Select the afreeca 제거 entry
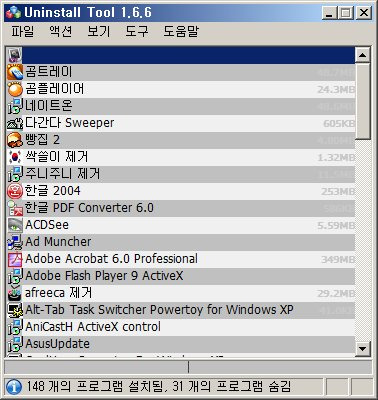Screen dimensions: 378x400 pyautogui.click(x=181, y=293)
